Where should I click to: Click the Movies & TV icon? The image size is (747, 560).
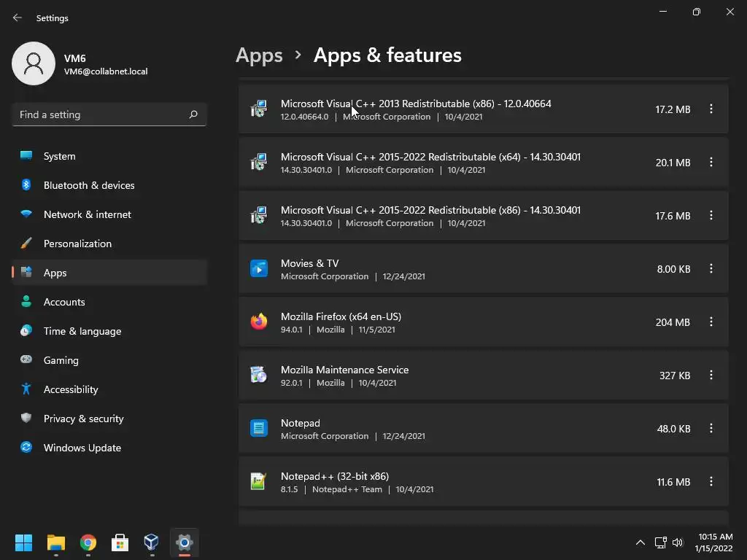(259, 268)
